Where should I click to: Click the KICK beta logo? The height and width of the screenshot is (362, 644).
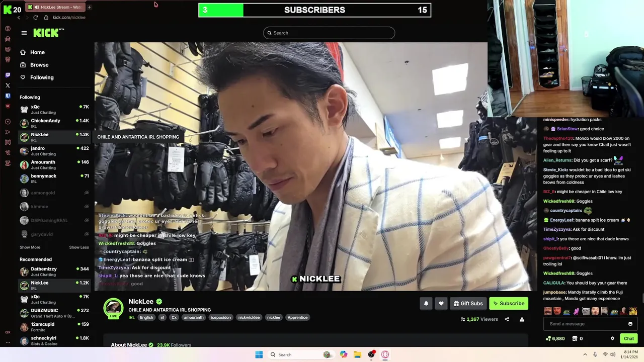point(49,33)
